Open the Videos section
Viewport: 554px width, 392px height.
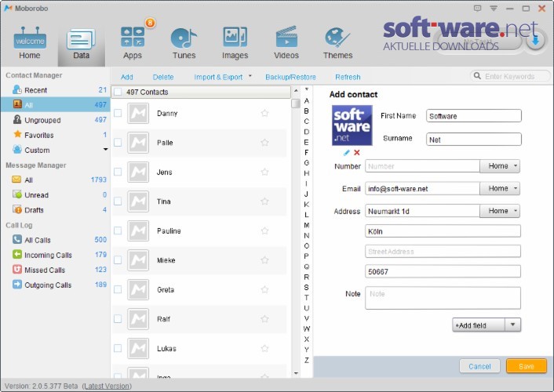pos(286,43)
